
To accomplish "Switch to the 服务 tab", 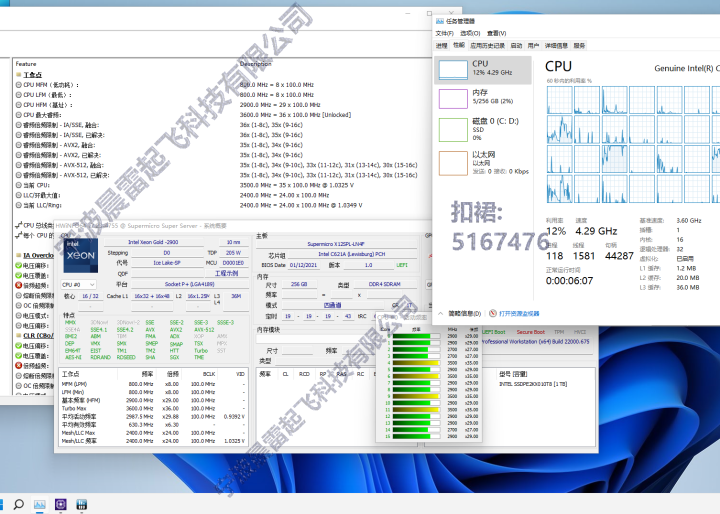I will 579,45.
